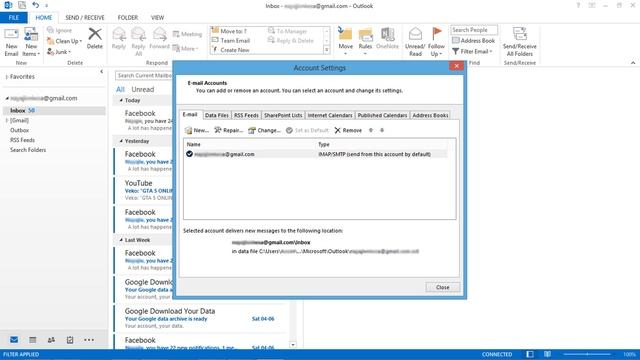Select the Reply & Delete quick step

pos(291,40)
